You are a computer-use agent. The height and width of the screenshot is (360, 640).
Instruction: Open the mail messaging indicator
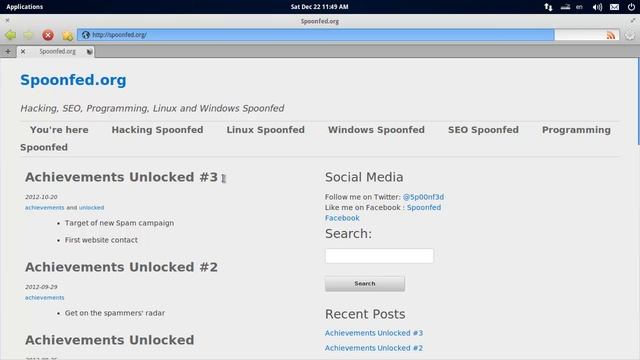(x=614, y=7)
